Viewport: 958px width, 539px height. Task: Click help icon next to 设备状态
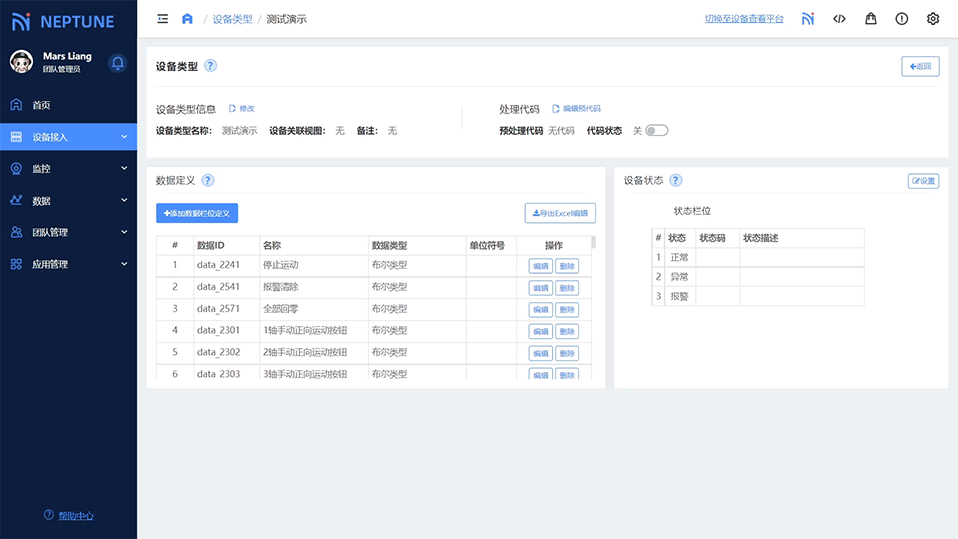[x=676, y=181]
